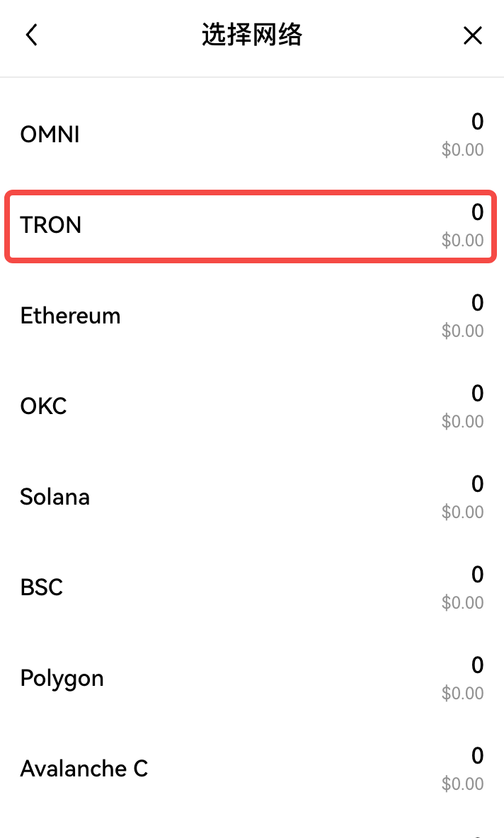This screenshot has width=504, height=838.
Task: Go back using the left arrow icon
Action: (x=31, y=35)
